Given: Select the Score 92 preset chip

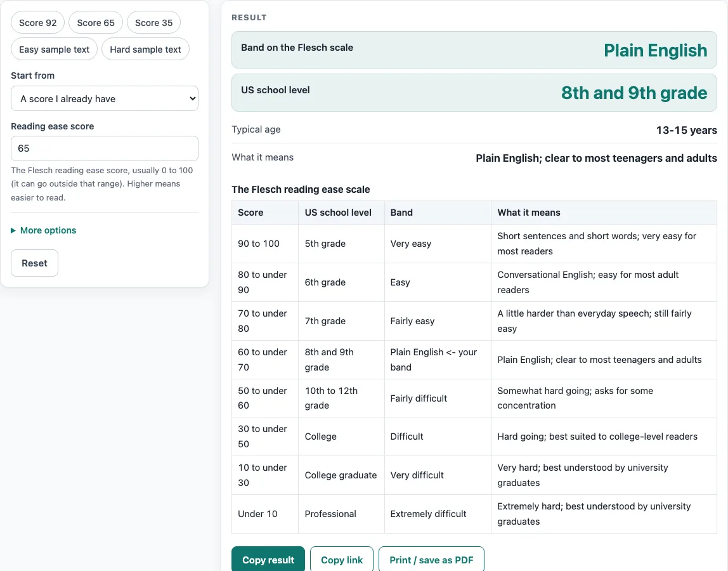Looking at the screenshot, I should pyautogui.click(x=37, y=23).
